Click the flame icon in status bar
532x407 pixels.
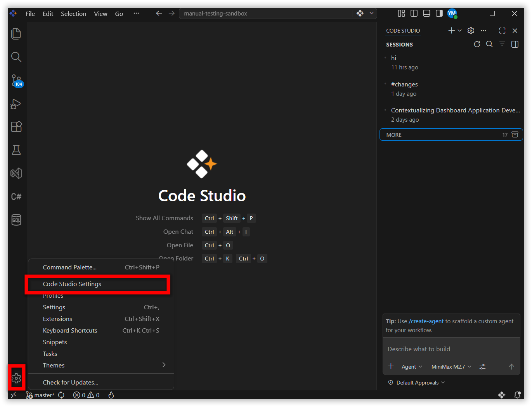pyautogui.click(x=111, y=395)
